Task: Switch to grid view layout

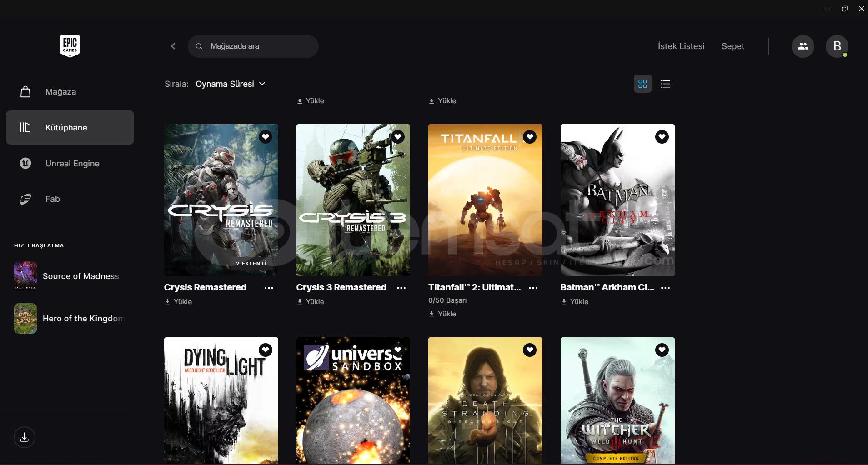Action: point(642,84)
